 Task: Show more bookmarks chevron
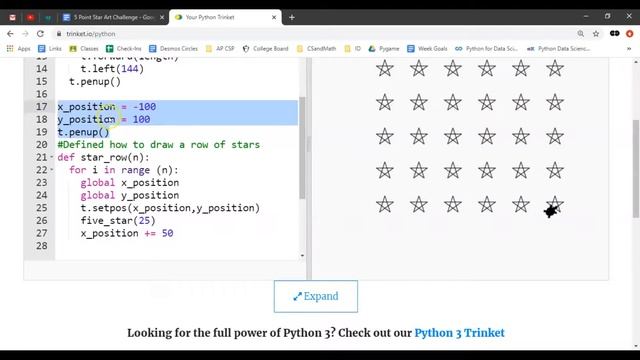coord(629,49)
